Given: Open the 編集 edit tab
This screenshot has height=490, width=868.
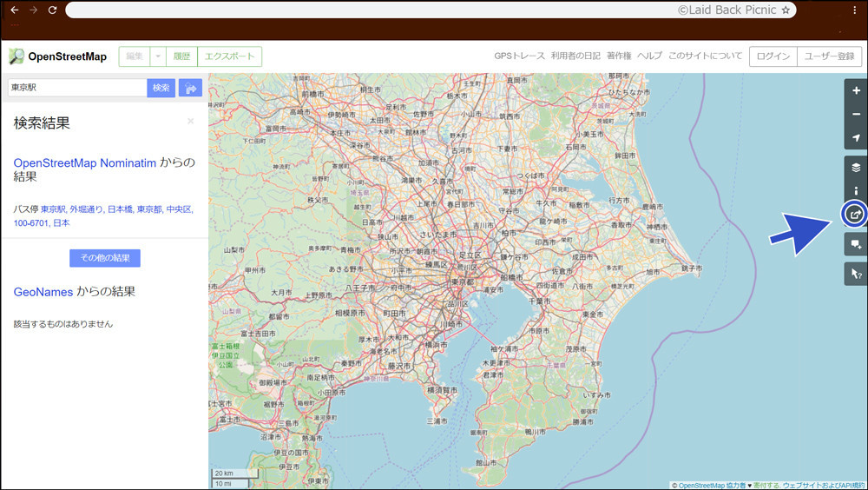Looking at the screenshot, I should tap(135, 56).
